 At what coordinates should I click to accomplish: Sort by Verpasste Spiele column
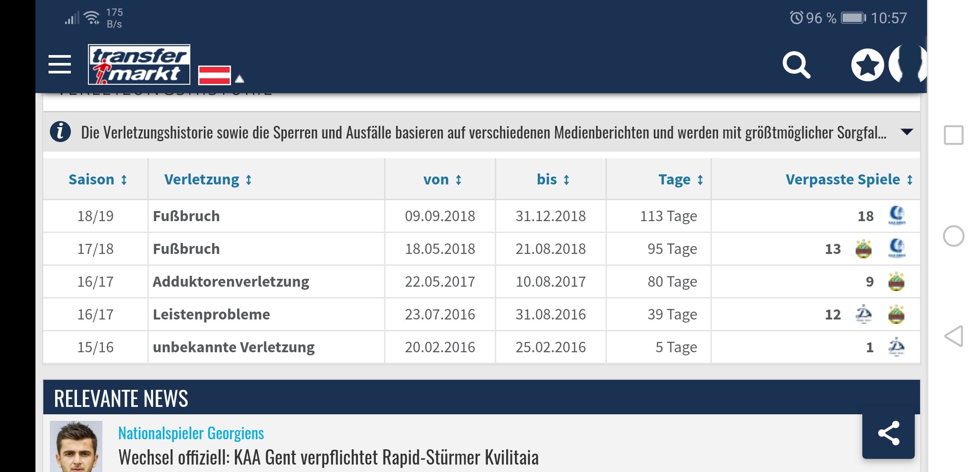[849, 180]
